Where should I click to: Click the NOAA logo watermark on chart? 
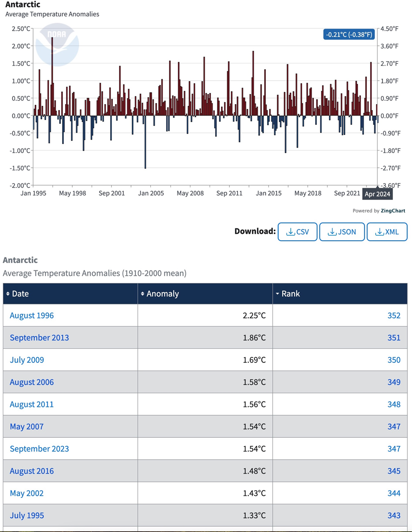[x=57, y=44]
